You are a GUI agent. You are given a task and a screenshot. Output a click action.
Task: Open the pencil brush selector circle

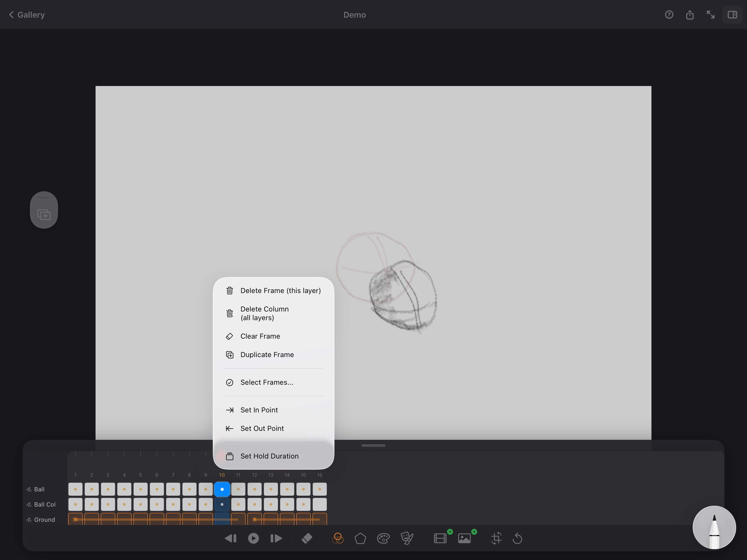pos(714,527)
